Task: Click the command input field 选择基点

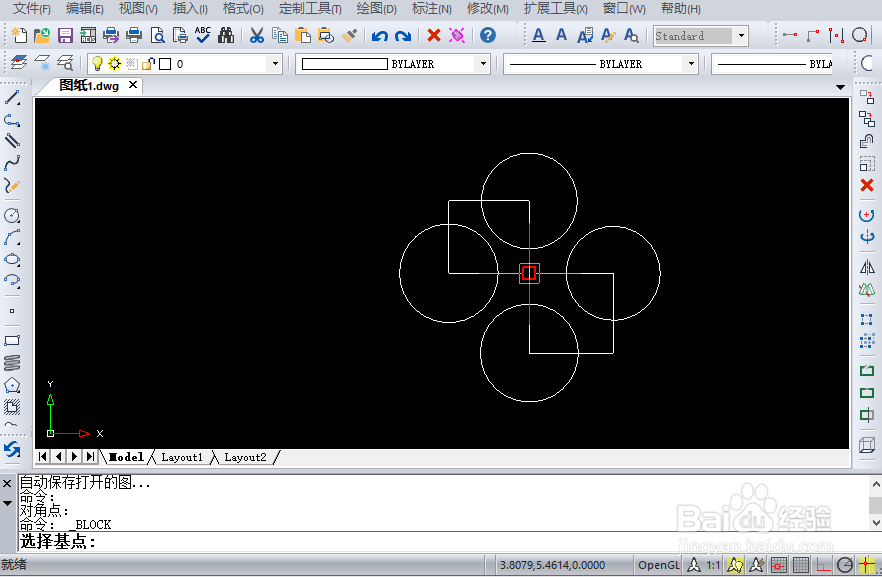Action: coord(444,542)
